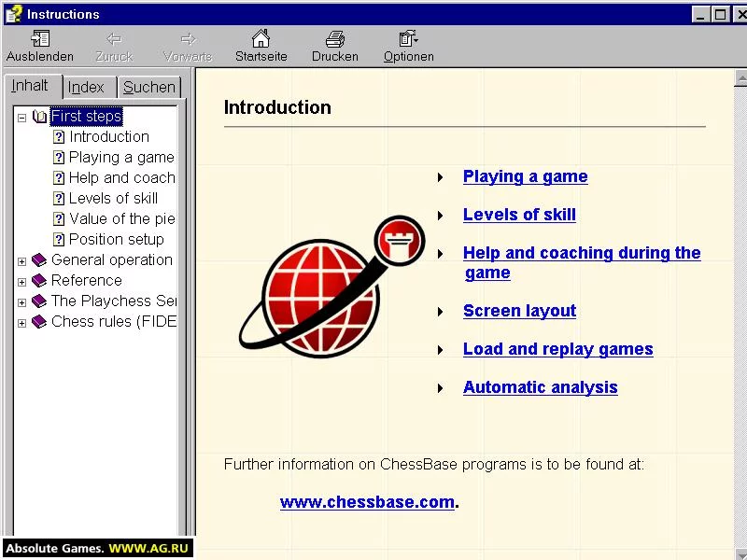Click the Drucken printer icon
This screenshot has height=560, width=747.
tap(335, 38)
